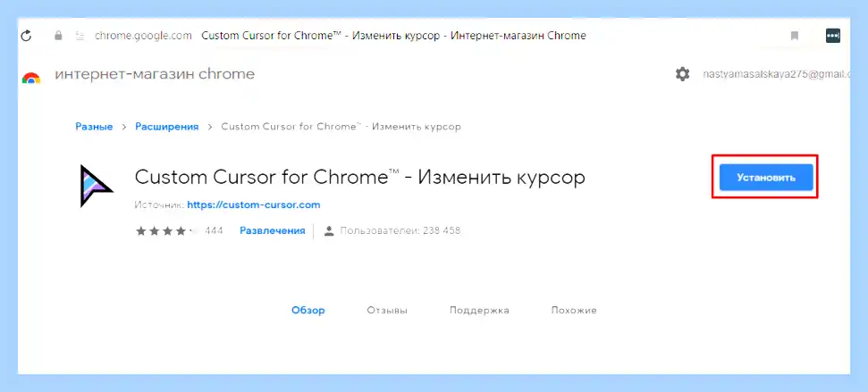Click the nastyamasalskaya275 account email
The height and width of the screenshot is (392, 868).
pos(776,74)
